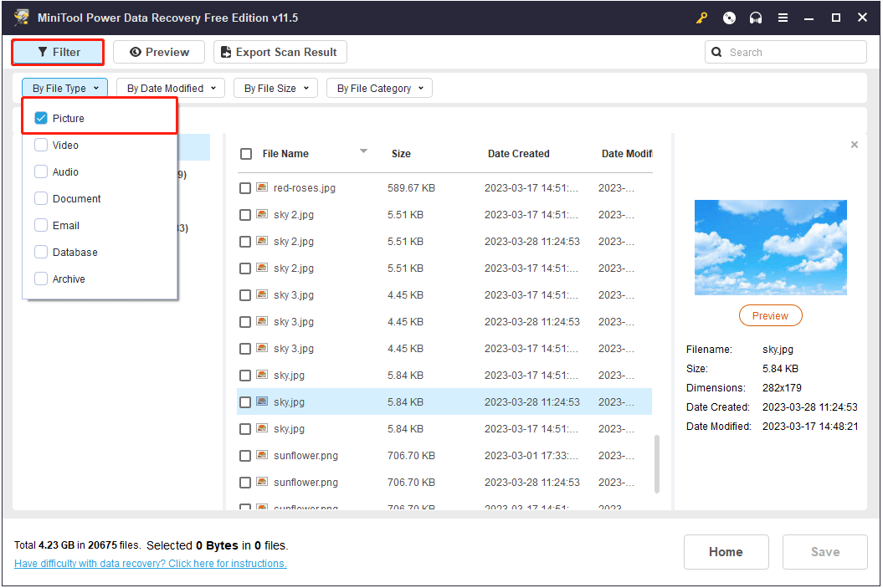Click the Video label in filter menu

pos(65,146)
